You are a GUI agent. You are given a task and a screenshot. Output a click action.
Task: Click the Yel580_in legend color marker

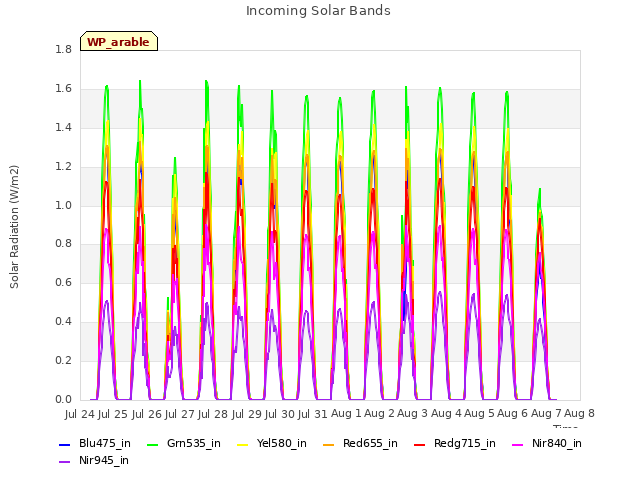[242, 444]
